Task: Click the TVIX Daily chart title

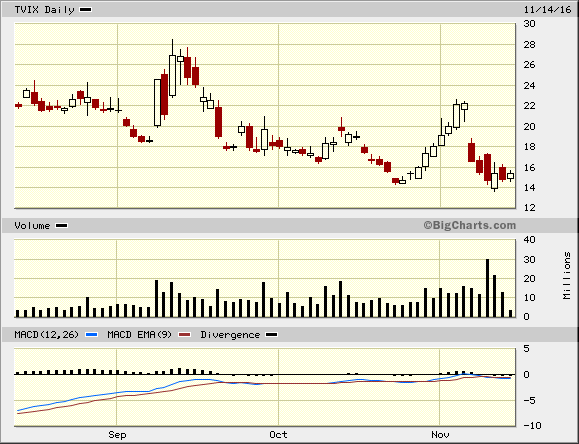Action: 44,10
